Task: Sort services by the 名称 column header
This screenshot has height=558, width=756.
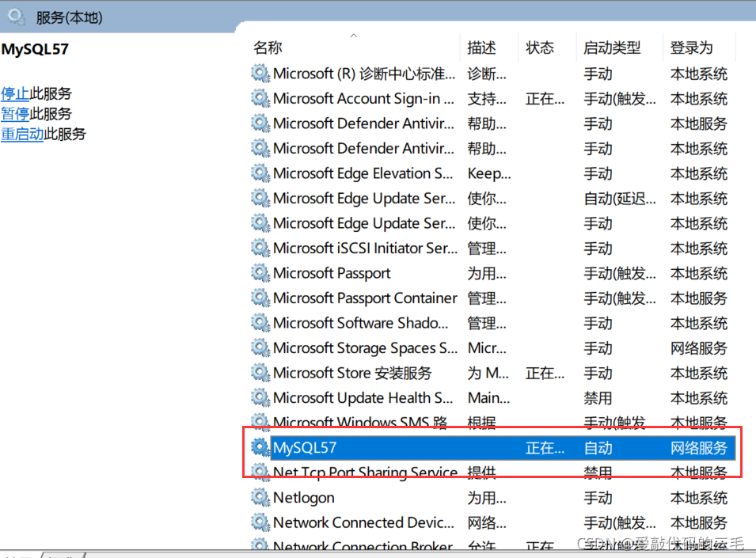Action: (268, 47)
